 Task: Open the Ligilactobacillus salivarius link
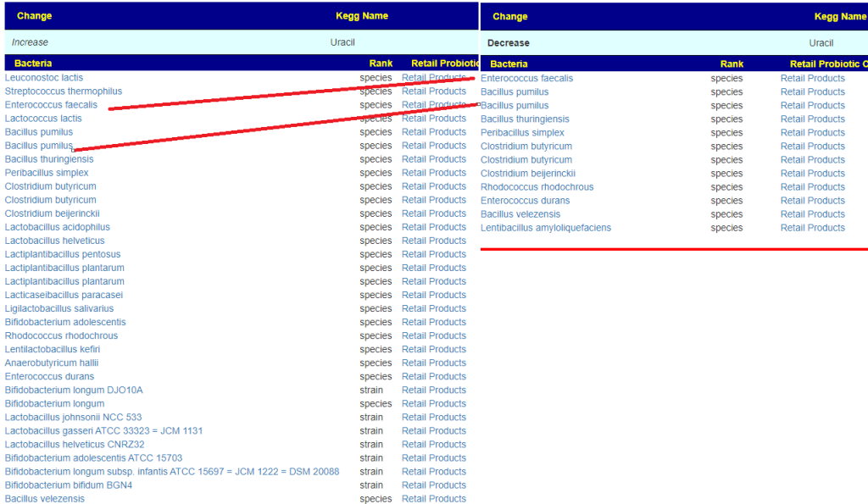click(59, 308)
